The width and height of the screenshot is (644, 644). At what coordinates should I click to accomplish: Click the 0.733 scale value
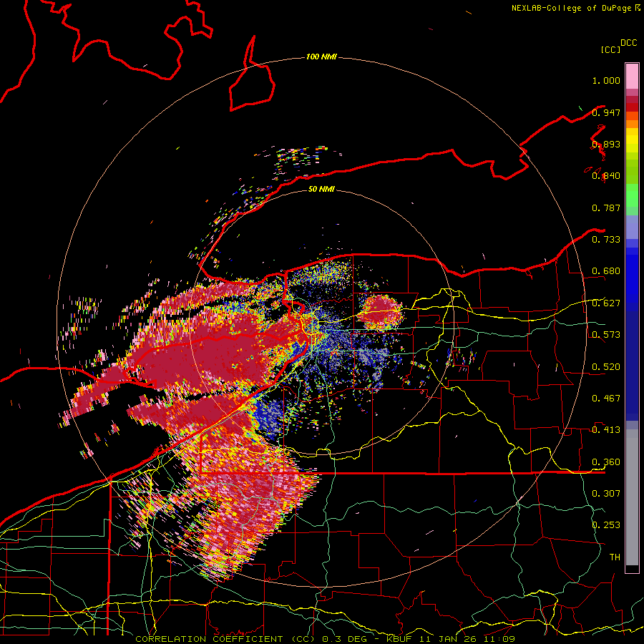606,240
